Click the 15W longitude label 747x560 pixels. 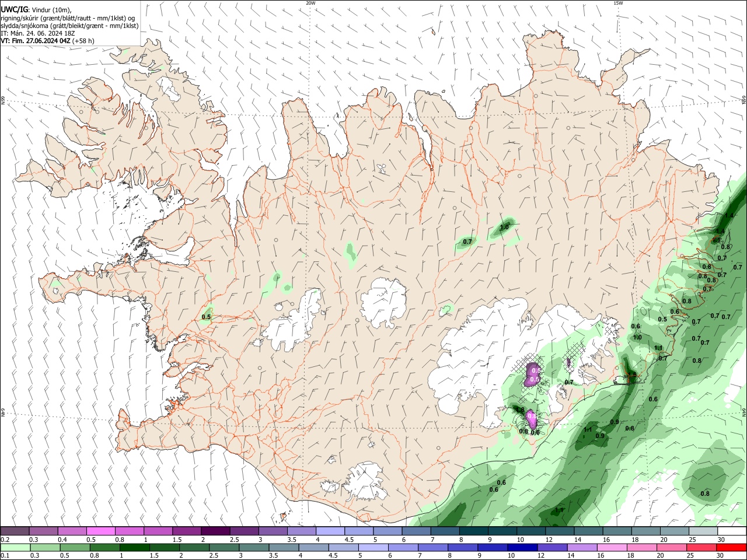[618, 3]
